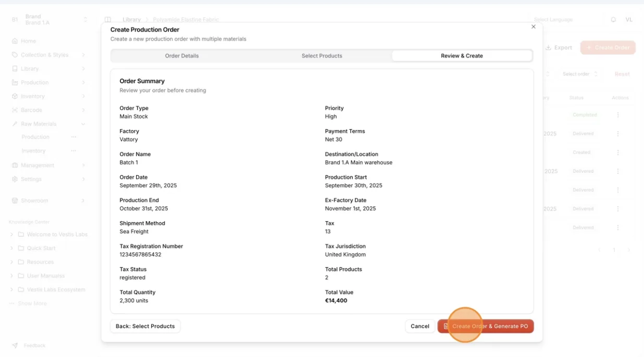
Task: Click the Collection & Styles sidebar icon
Action: tap(15, 55)
